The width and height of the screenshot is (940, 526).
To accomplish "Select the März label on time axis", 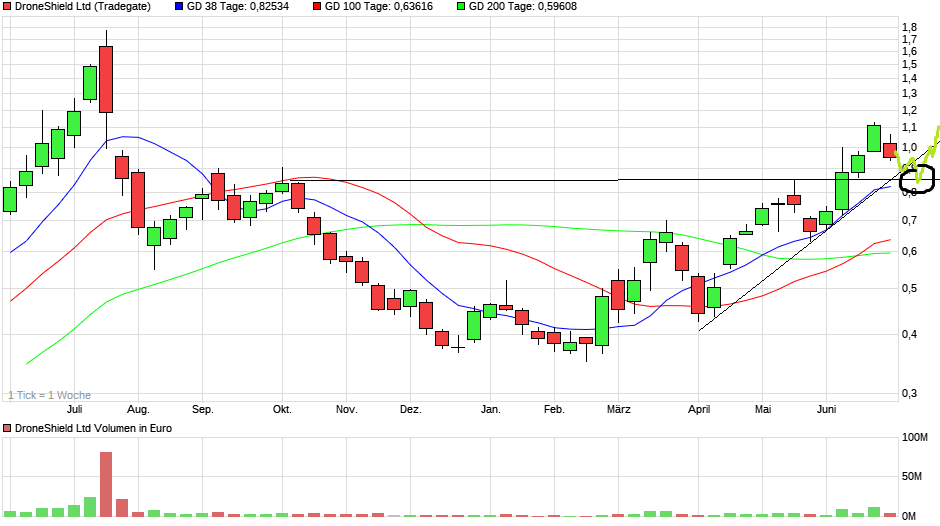I will (x=618, y=410).
